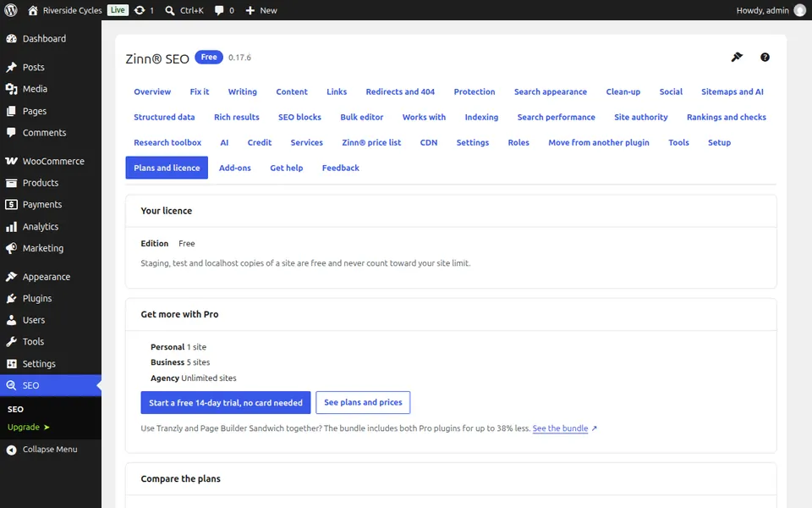Click the plus New content icon
Image resolution: width=812 pixels, height=508 pixels.
pyautogui.click(x=250, y=10)
